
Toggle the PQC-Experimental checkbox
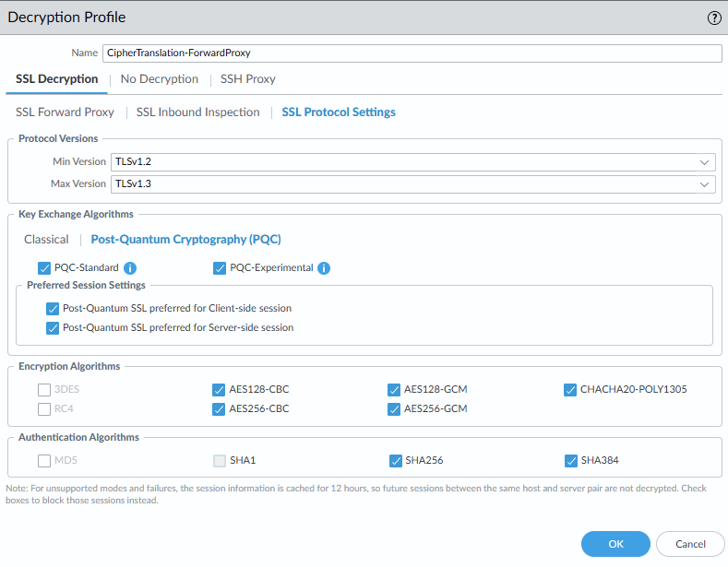(x=220, y=268)
